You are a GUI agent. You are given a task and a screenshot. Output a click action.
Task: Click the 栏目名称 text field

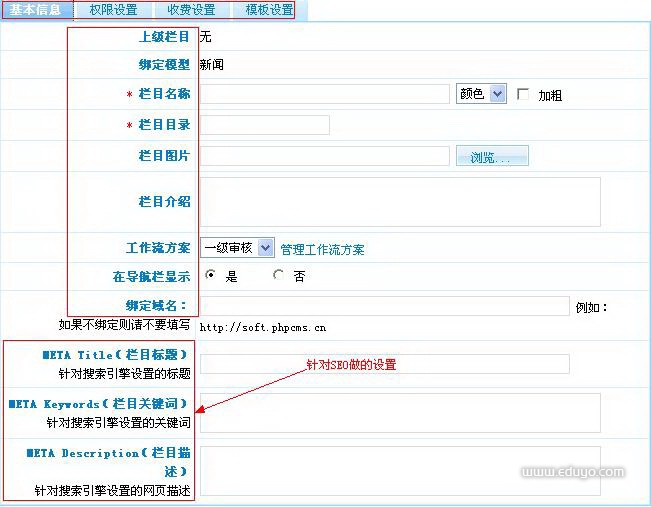click(325, 94)
